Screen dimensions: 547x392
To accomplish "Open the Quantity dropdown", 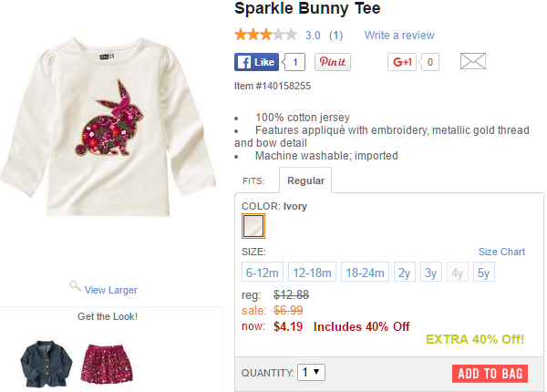I will (x=312, y=373).
